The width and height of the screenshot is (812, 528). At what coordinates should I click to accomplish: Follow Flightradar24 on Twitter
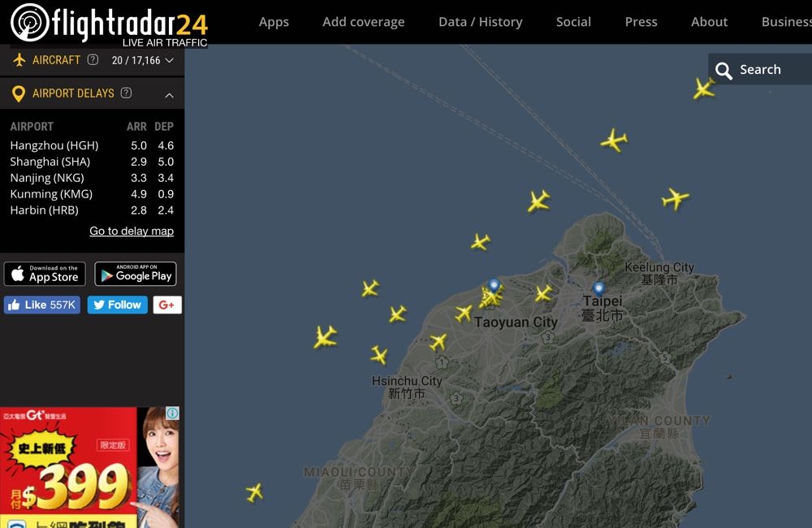coord(117,305)
